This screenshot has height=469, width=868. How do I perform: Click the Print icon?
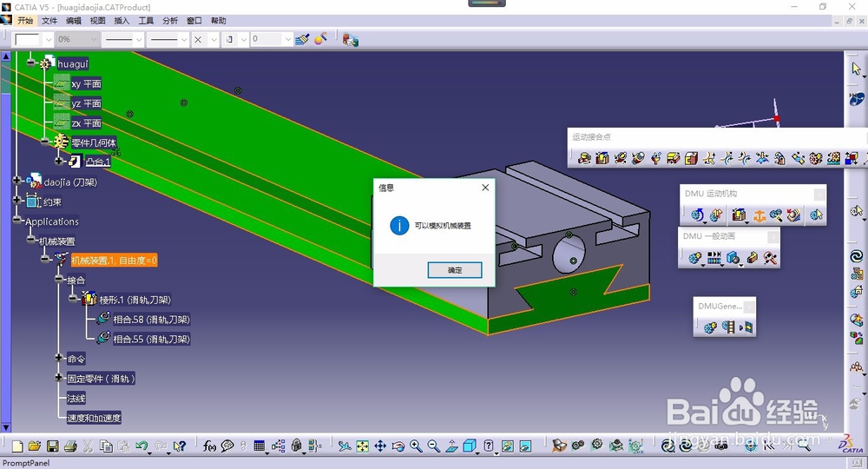point(70,446)
